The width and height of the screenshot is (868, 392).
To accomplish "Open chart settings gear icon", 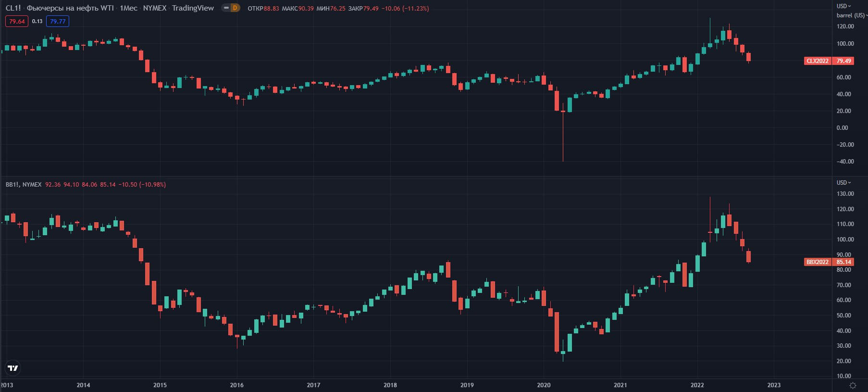I will pos(853,385).
